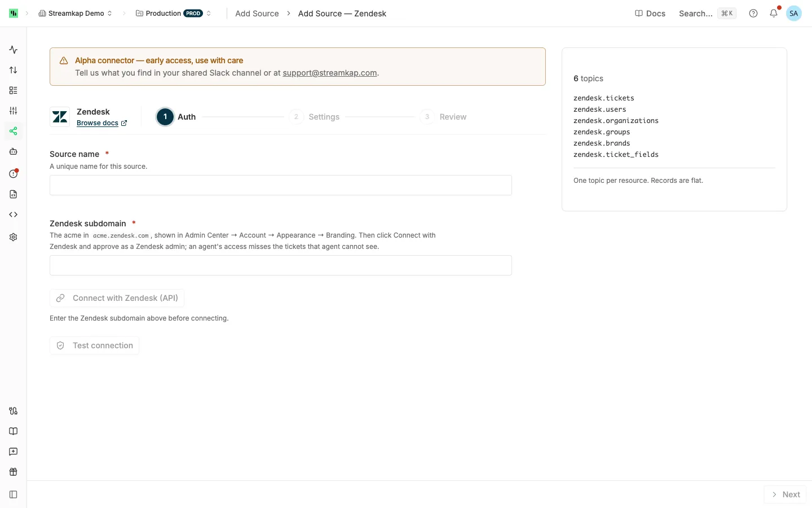Open the alert circle icon with red dot
Image resolution: width=812 pixels, height=508 pixels.
[x=14, y=174]
